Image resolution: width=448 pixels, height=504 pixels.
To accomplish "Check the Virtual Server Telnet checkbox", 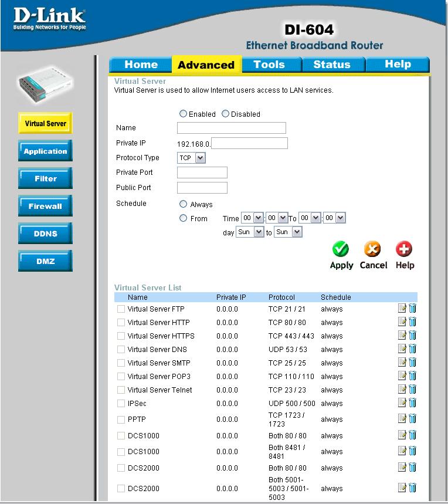I will (x=121, y=390).
